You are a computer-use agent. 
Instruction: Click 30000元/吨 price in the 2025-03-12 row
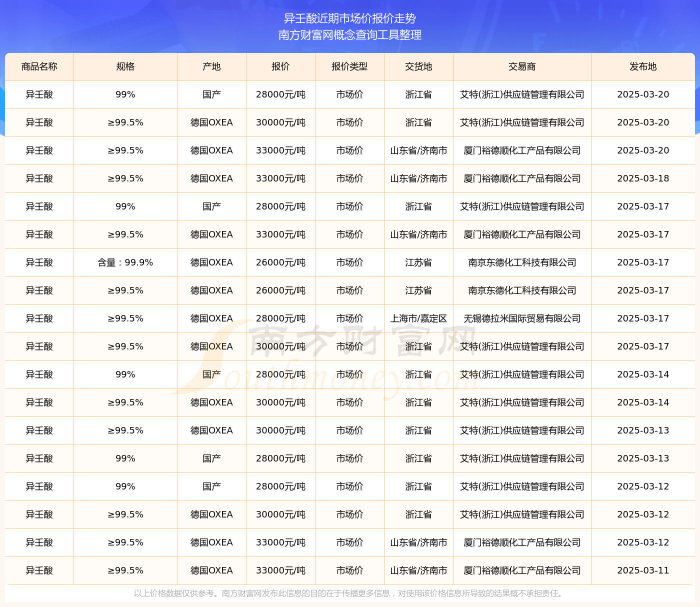[280, 514]
